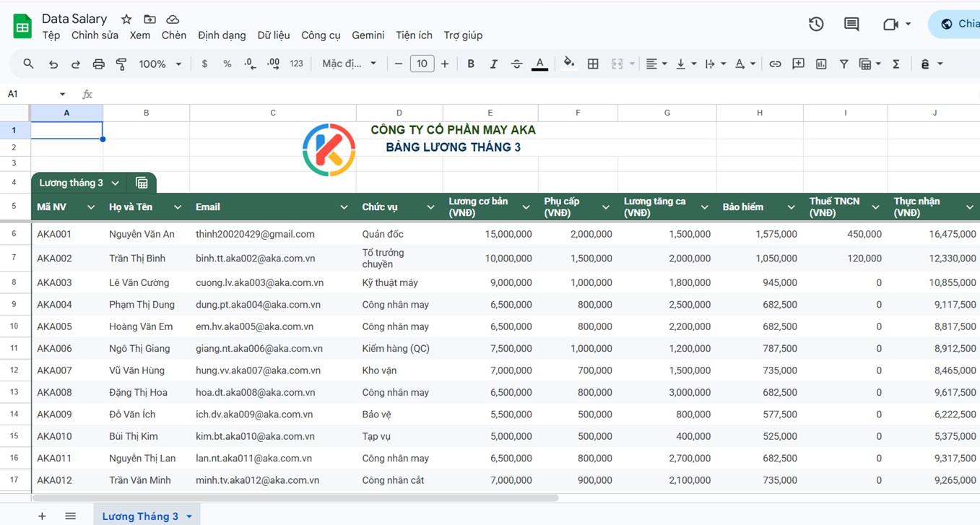
Task: Click the undo icon
Action: coord(52,64)
